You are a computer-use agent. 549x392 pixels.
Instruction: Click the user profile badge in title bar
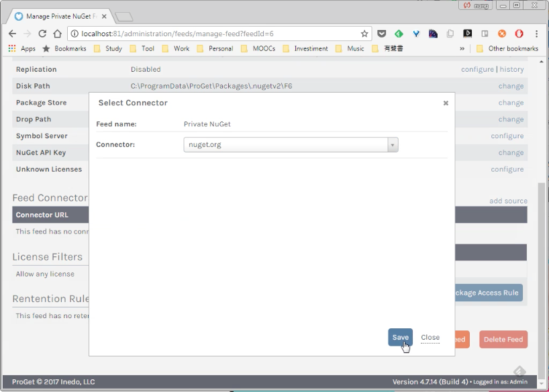(x=475, y=5)
